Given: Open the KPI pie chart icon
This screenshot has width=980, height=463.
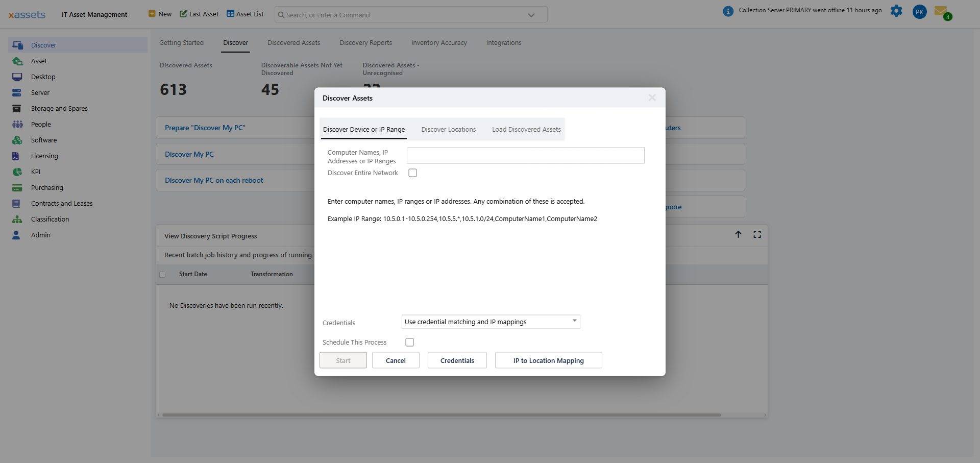Looking at the screenshot, I should (x=18, y=172).
